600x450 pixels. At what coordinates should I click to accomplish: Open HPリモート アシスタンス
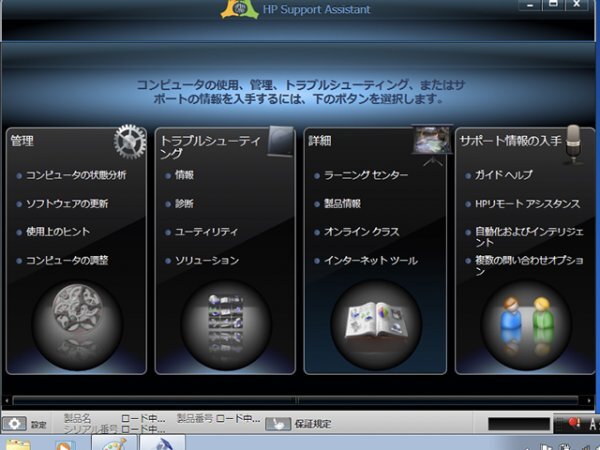[528, 204]
